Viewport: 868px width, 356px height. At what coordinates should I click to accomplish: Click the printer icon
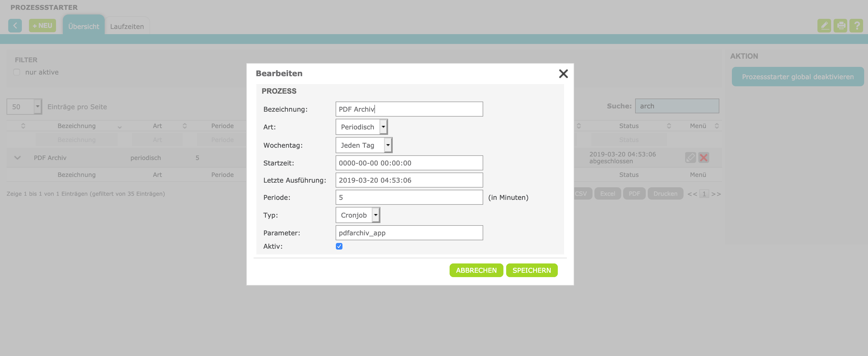[840, 26]
